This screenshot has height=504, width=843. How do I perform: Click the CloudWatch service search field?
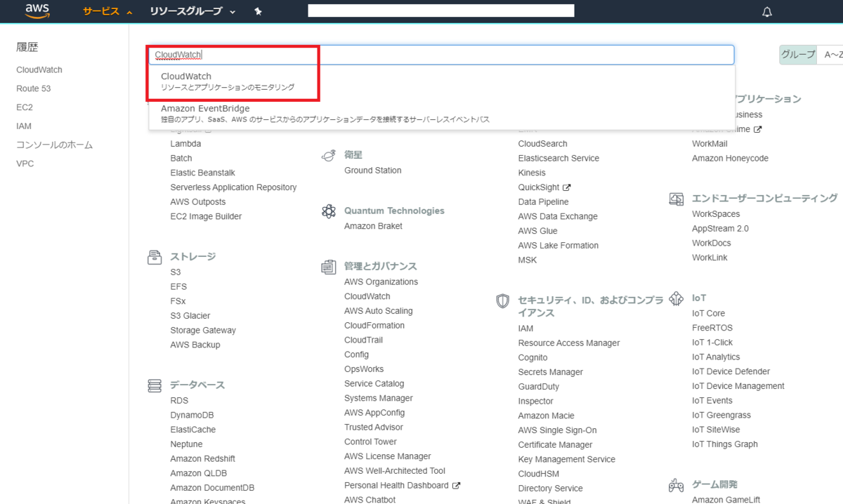click(441, 55)
